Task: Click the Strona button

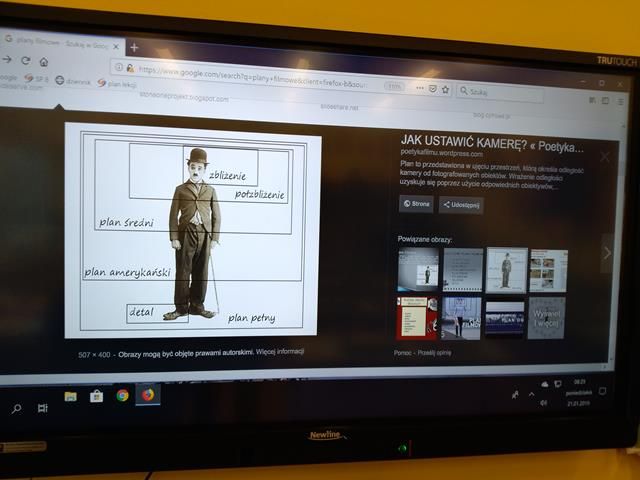Action: [x=416, y=203]
